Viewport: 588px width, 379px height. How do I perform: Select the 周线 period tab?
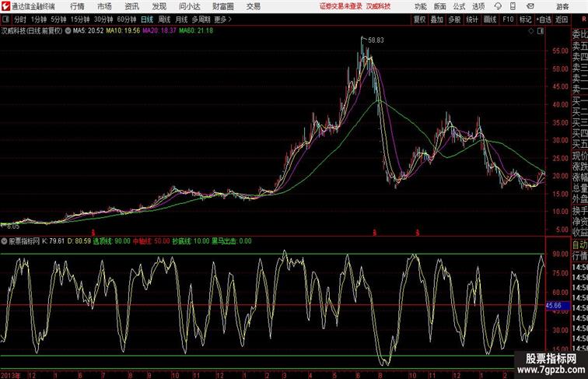164,19
